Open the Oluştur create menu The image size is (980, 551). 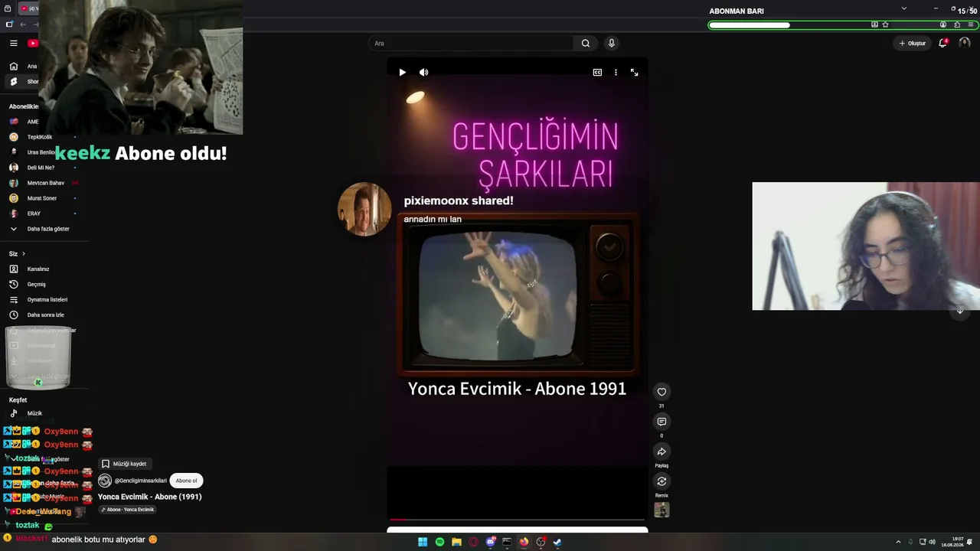pyautogui.click(x=913, y=44)
